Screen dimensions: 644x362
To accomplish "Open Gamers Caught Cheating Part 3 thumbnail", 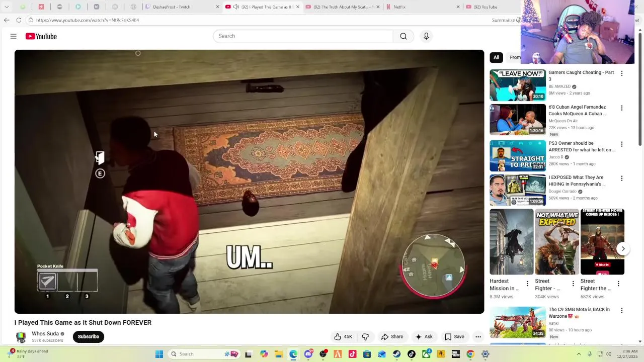I will click(x=518, y=85).
